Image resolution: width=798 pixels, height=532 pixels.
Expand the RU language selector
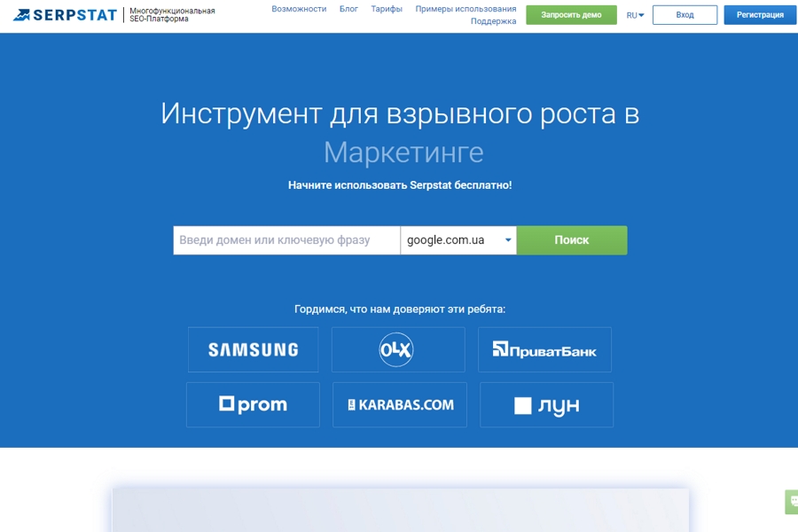coord(635,15)
